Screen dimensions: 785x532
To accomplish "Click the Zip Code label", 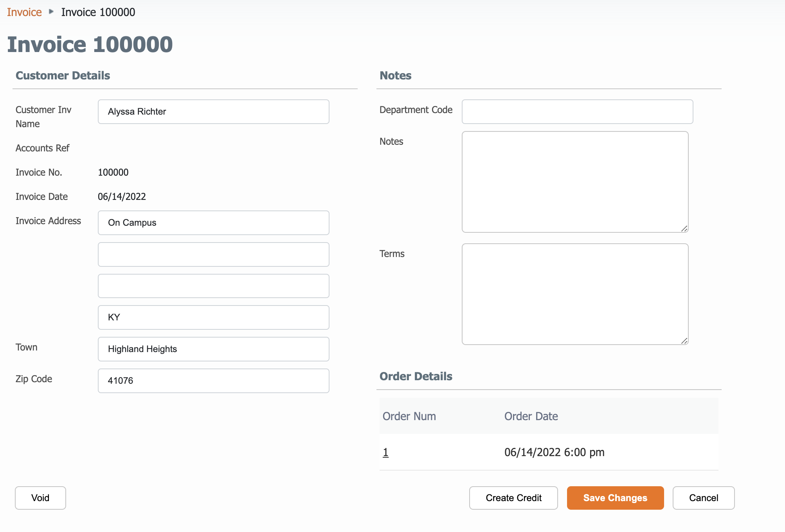I will [x=34, y=379].
